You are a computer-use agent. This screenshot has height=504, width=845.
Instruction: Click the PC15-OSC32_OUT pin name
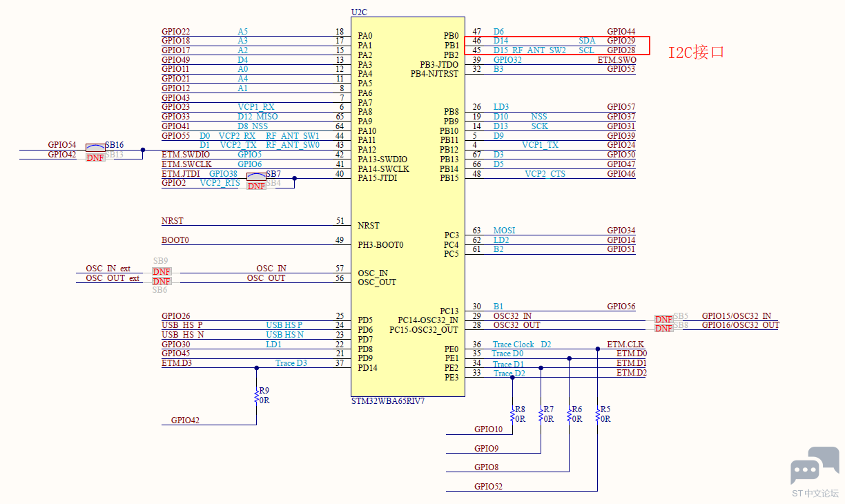click(x=424, y=330)
